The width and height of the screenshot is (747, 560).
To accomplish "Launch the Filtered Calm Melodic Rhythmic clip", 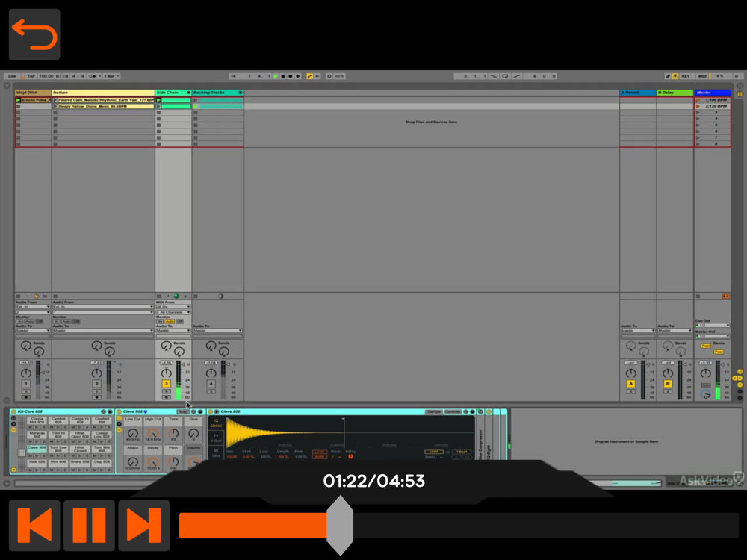I will (55, 100).
